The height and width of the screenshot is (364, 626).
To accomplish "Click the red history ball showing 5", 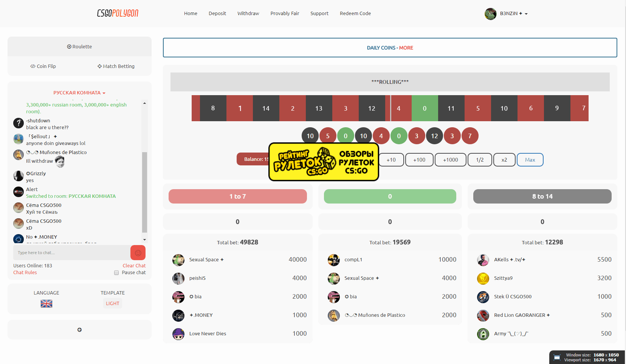I will tap(328, 136).
